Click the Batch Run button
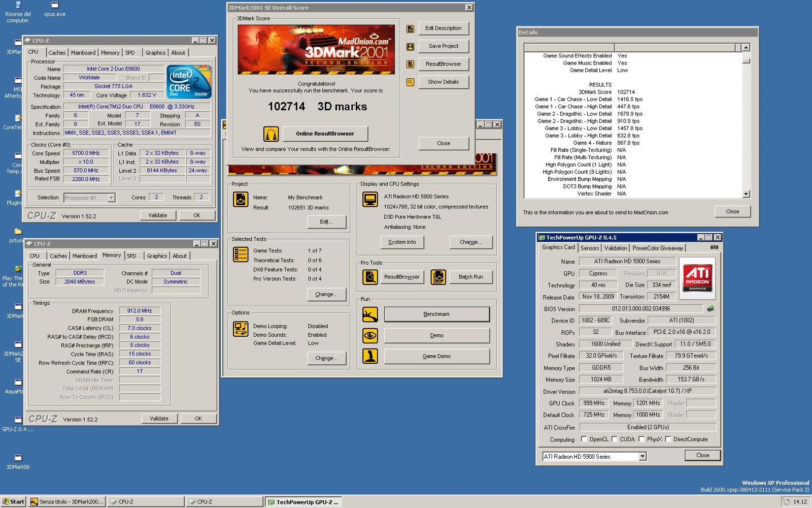The image size is (812, 508). point(470,277)
